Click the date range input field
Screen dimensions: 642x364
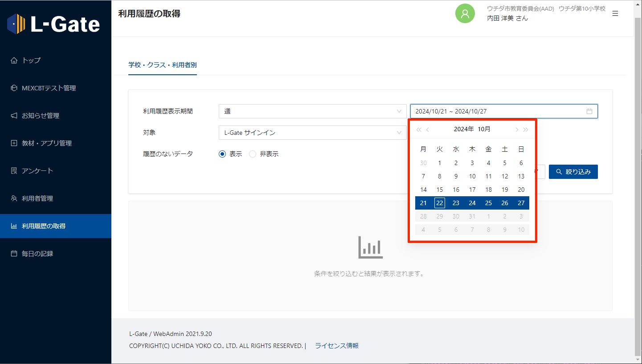click(x=495, y=111)
